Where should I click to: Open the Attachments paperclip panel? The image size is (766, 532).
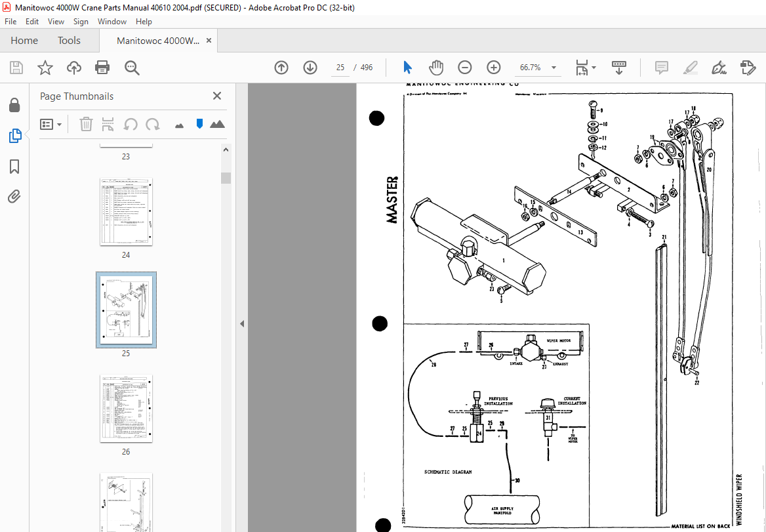point(14,197)
